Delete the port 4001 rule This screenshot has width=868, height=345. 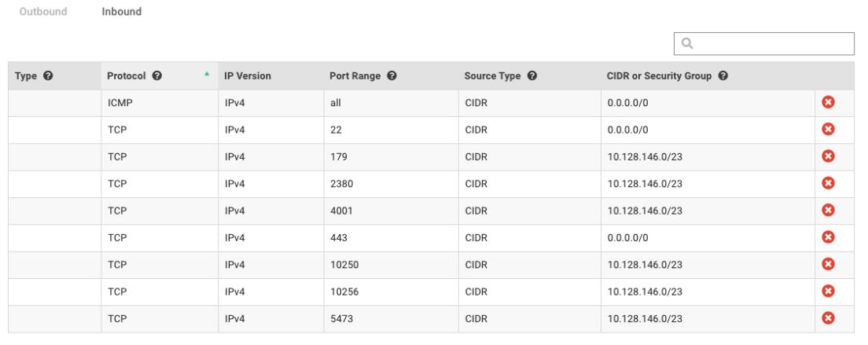coord(828,210)
